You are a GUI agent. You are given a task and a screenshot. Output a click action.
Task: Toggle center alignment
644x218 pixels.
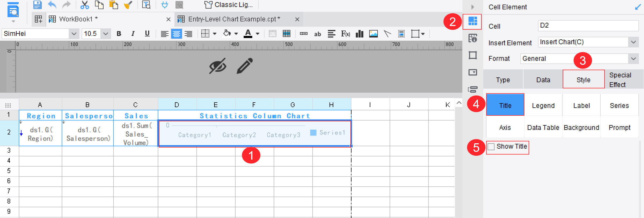(x=176, y=34)
